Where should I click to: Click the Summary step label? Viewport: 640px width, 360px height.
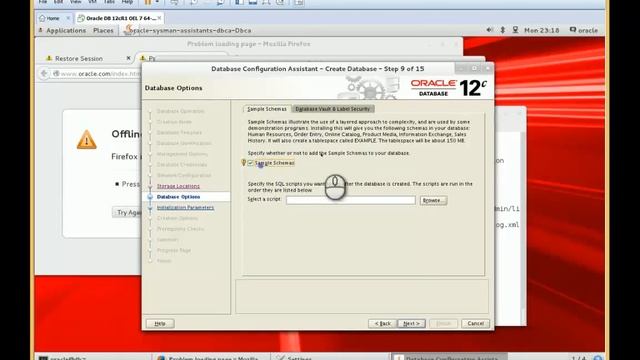click(x=167, y=240)
